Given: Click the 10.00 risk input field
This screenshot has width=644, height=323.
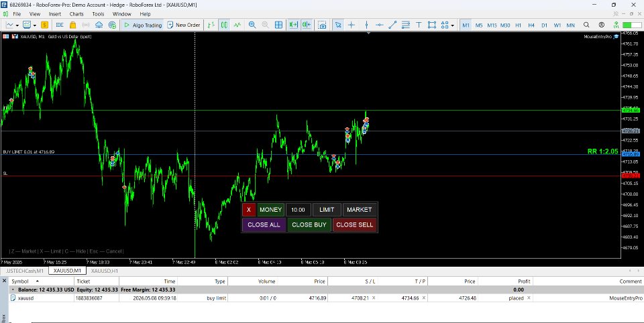Looking at the screenshot, I should point(298,210).
